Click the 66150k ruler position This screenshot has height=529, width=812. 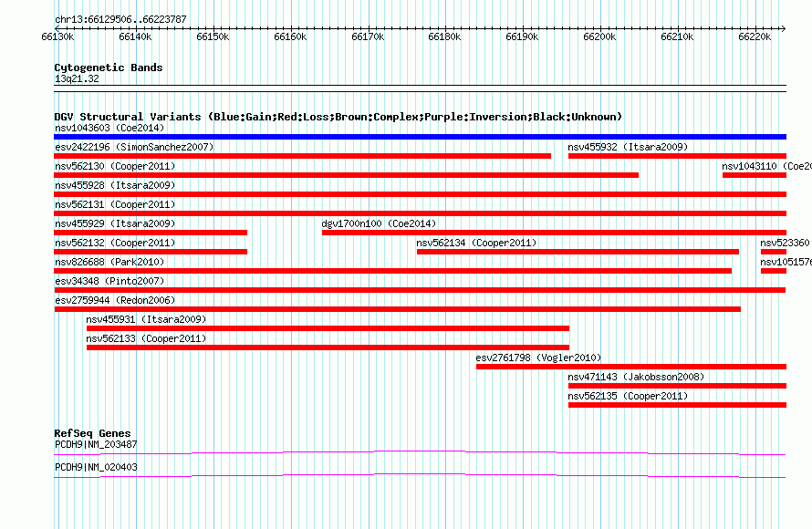(x=213, y=36)
